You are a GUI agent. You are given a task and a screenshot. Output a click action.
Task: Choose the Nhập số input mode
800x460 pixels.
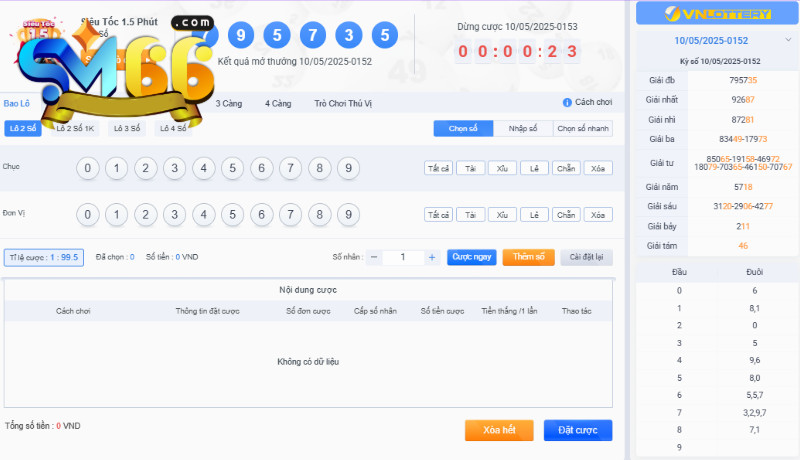click(523, 129)
